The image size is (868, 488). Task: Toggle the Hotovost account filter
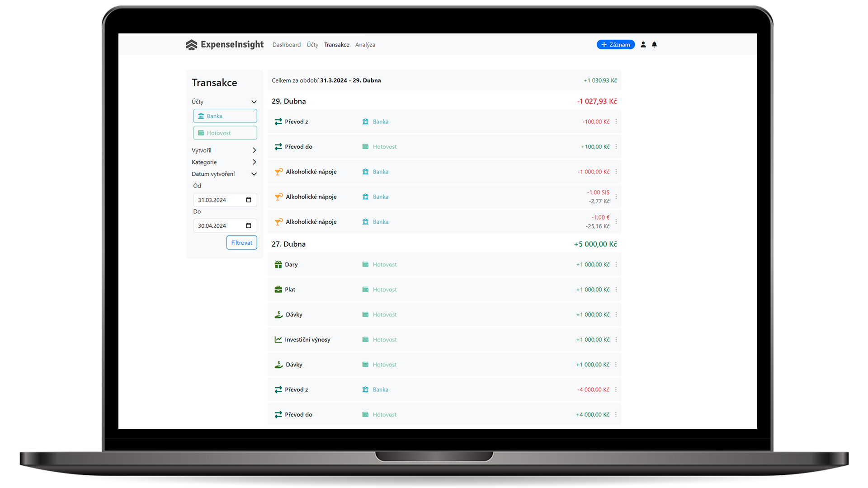(225, 133)
